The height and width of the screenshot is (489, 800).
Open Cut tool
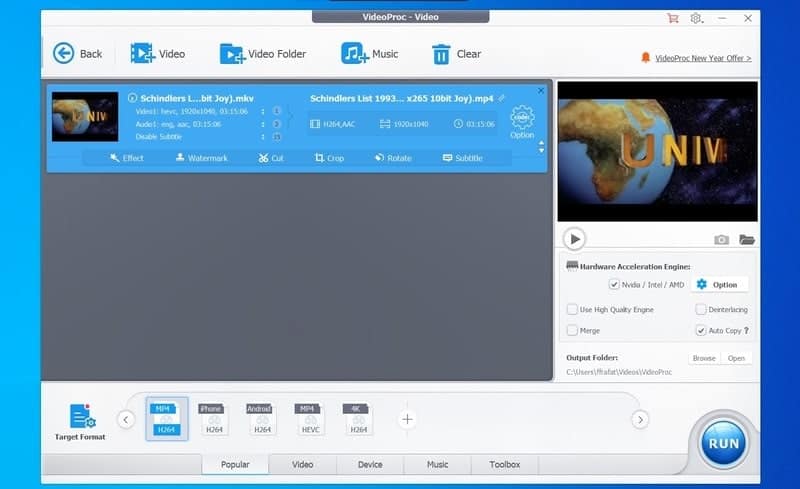point(270,158)
